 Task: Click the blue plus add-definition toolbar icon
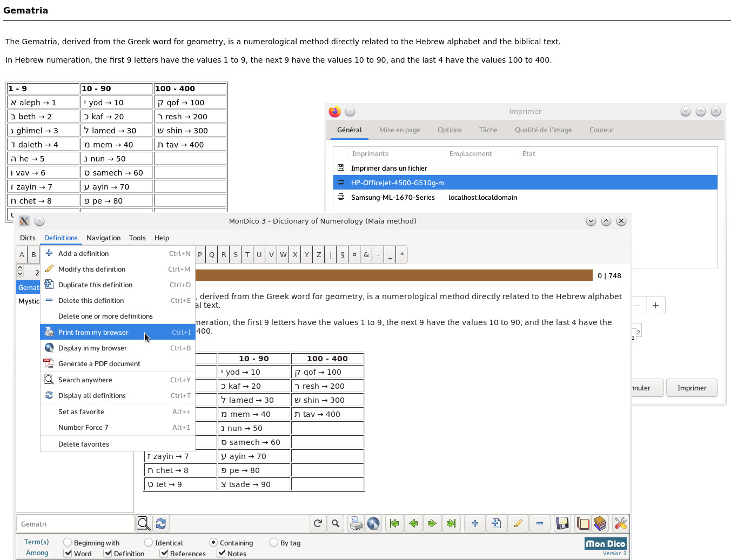pos(475,523)
